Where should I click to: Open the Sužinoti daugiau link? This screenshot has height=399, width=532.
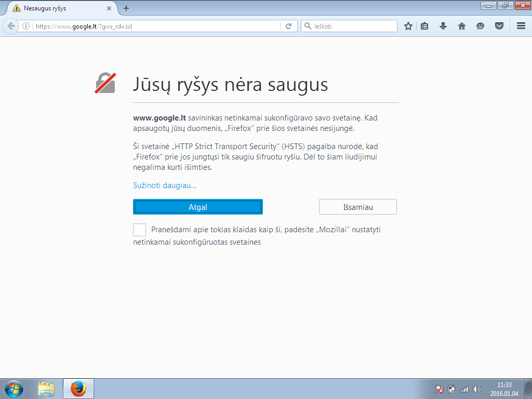[x=165, y=185]
